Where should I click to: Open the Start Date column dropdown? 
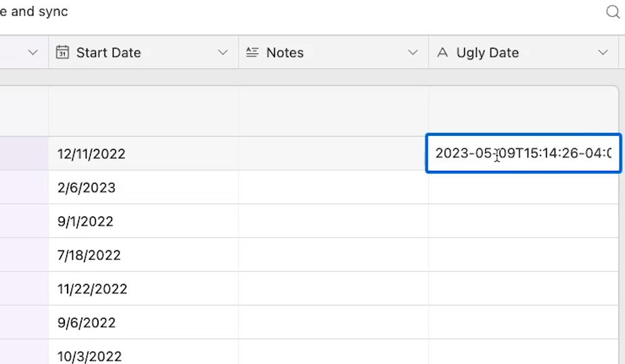click(x=223, y=52)
